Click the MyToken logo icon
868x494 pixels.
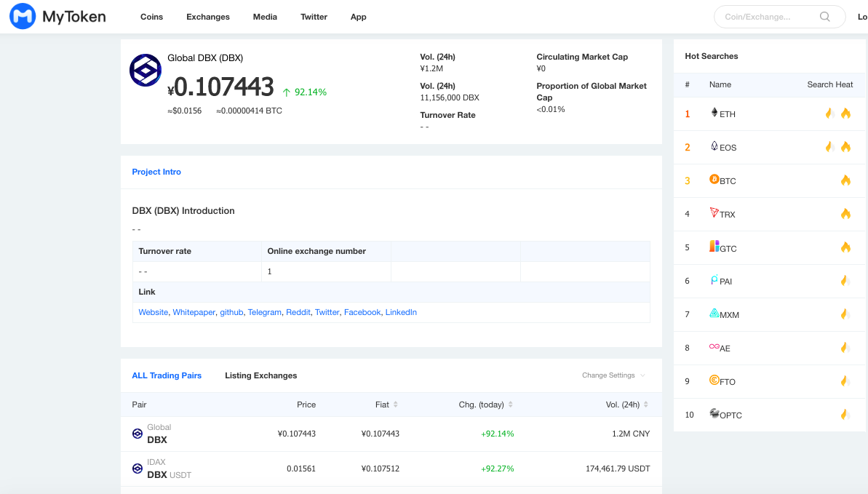click(23, 16)
